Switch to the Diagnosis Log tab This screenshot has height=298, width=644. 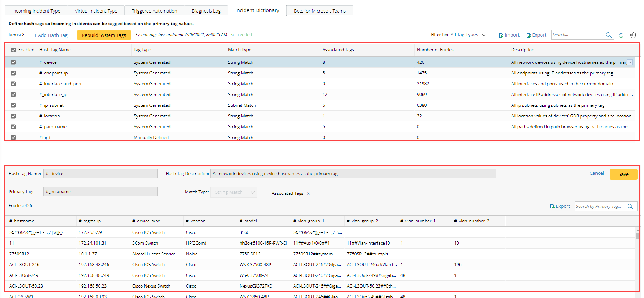[206, 11]
